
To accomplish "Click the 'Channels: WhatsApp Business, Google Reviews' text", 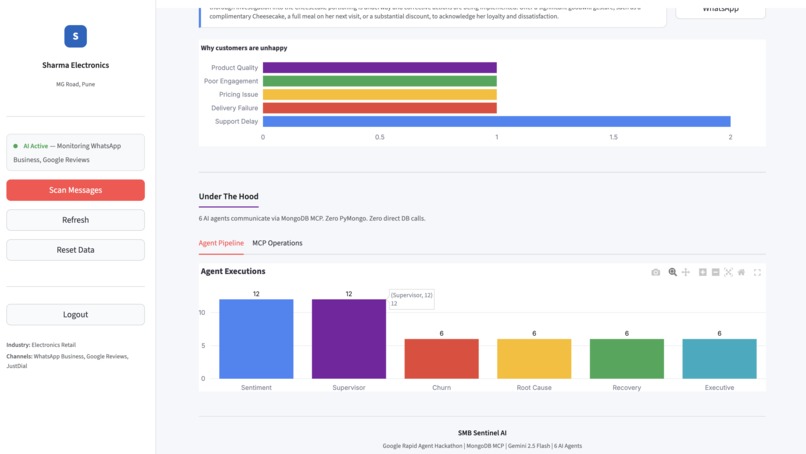I will point(67,361).
